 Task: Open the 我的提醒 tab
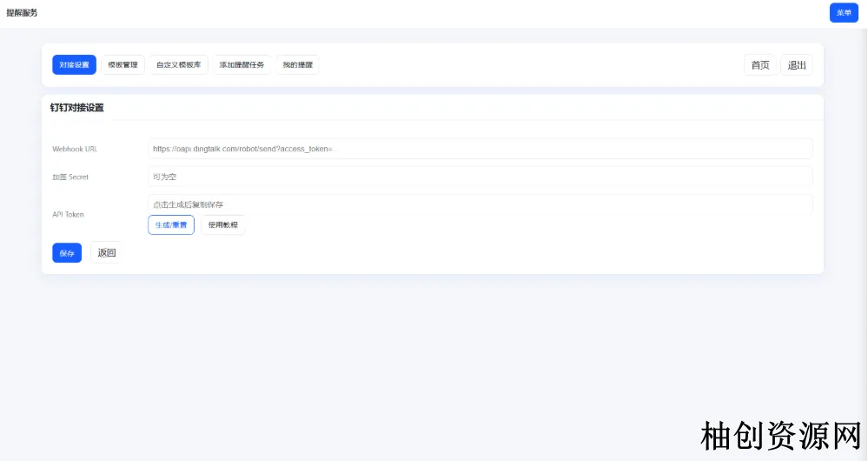click(x=298, y=65)
